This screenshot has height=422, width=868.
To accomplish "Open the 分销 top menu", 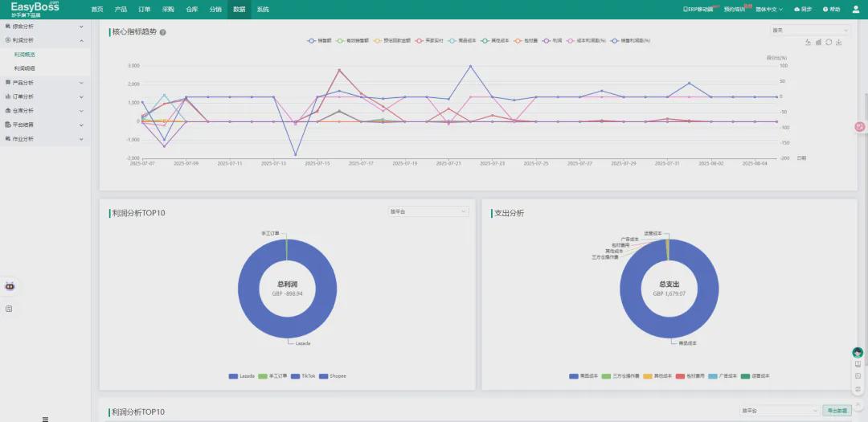I will pos(215,10).
